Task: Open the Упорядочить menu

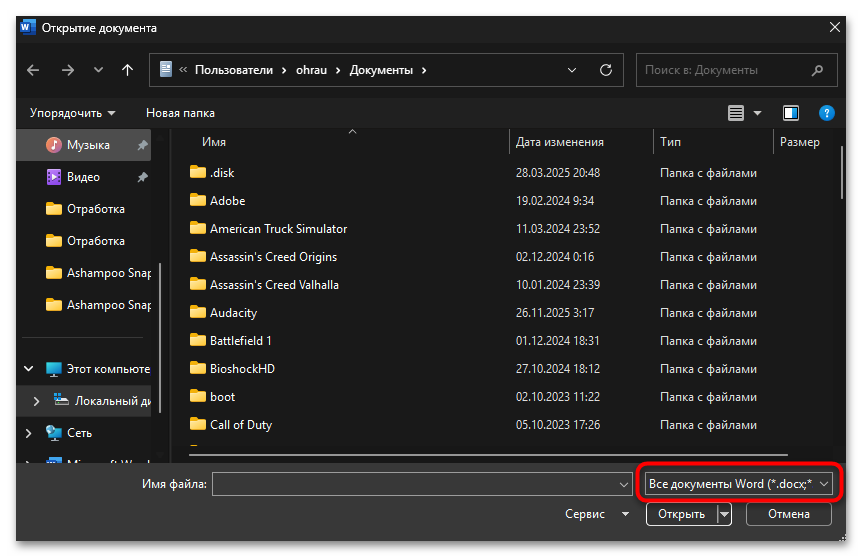Action: point(72,113)
